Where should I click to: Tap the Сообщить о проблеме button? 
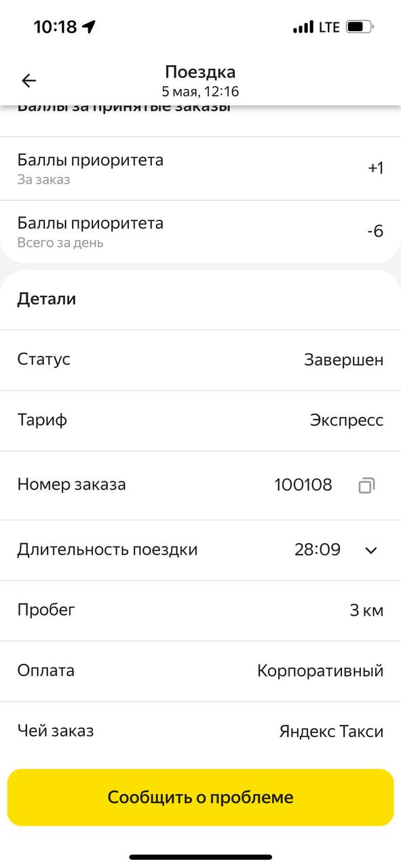(x=200, y=797)
